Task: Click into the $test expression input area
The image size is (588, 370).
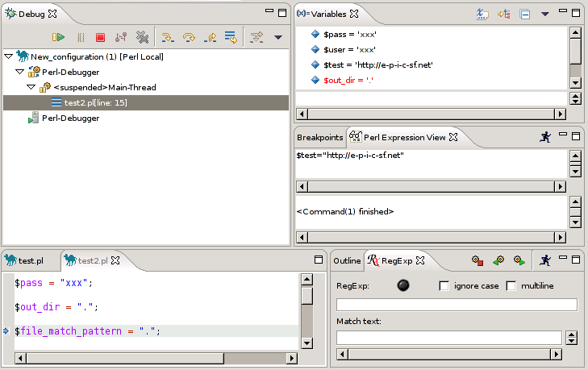Action: click(432, 164)
